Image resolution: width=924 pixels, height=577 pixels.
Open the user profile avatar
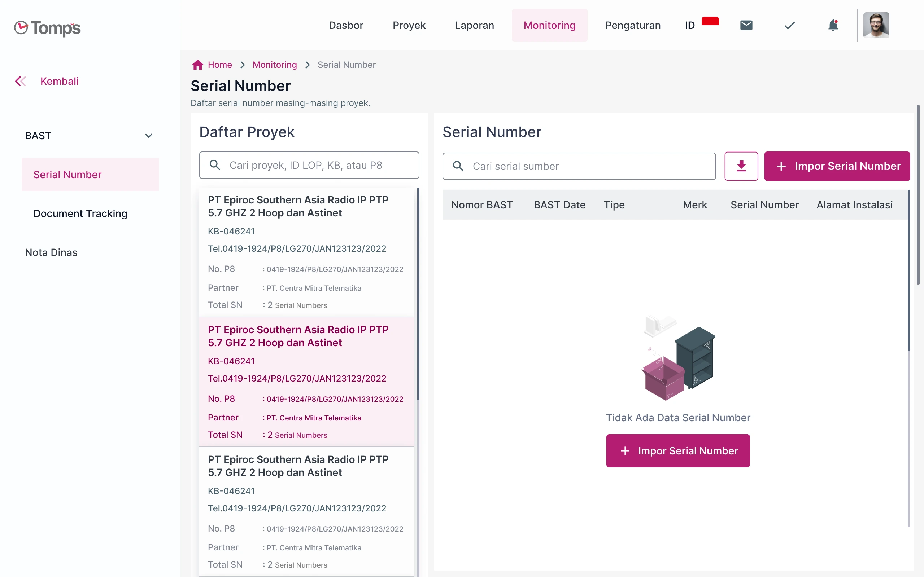click(x=876, y=25)
